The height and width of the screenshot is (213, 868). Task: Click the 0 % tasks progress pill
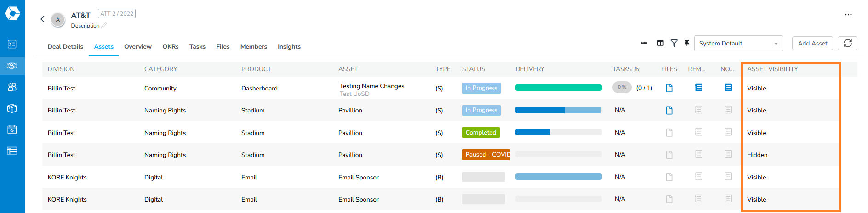622,87
